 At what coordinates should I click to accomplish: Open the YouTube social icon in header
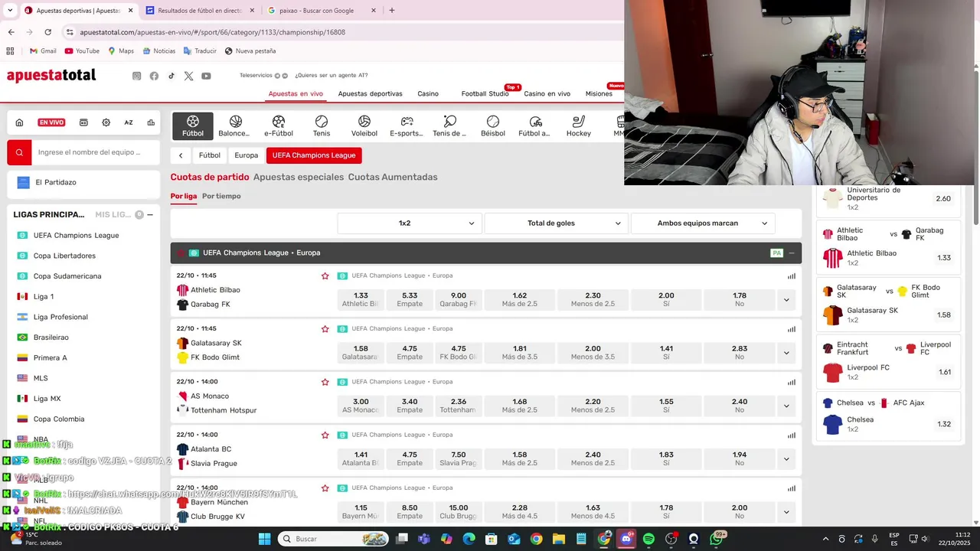(206, 76)
